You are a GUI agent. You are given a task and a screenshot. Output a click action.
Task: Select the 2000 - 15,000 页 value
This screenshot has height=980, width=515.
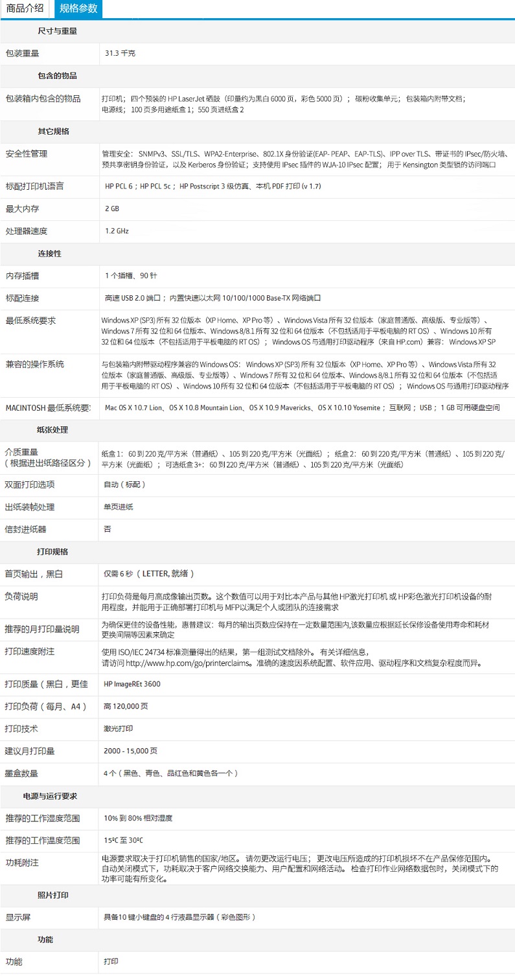pos(131,751)
